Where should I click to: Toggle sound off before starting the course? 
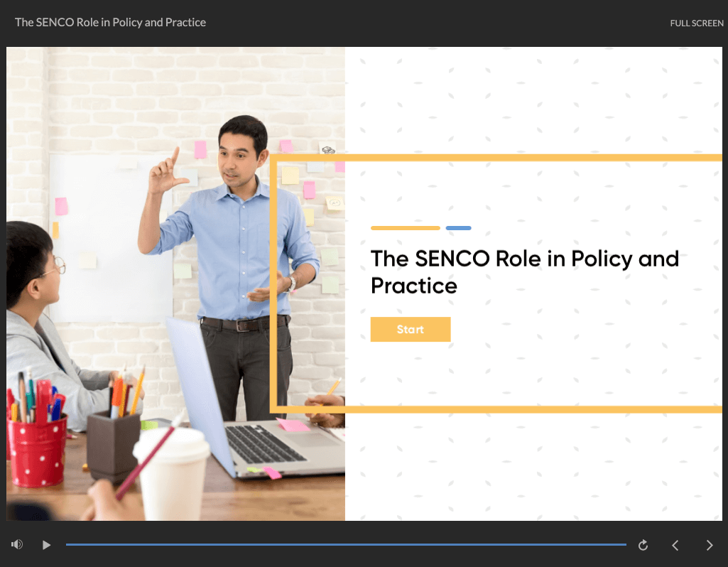click(16, 544)
